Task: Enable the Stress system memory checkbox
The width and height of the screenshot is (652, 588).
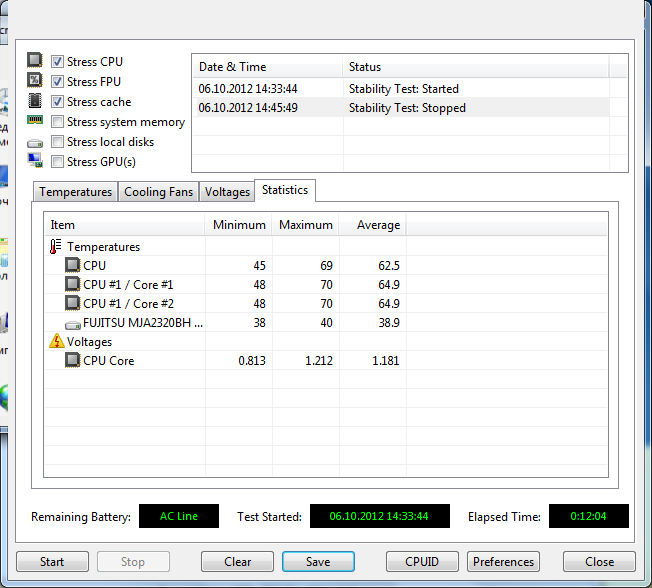Action: point(57,121)
